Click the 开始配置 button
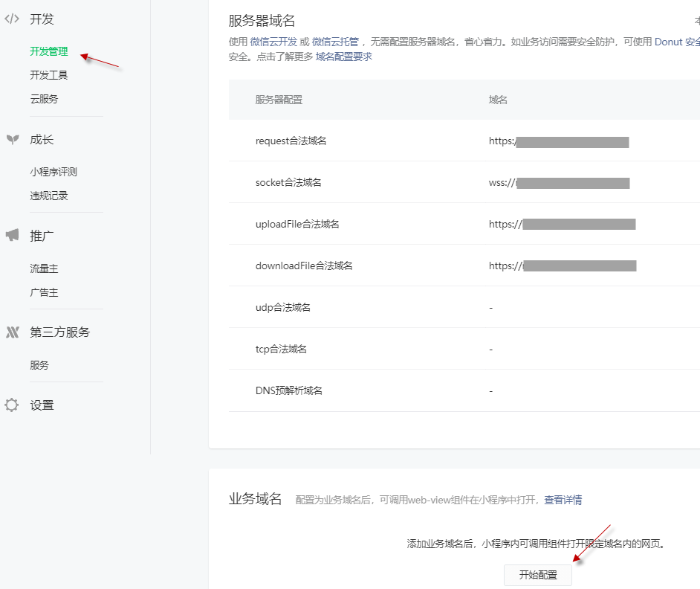Viewport: 700px width, 589px height. [x=537, y=575]
